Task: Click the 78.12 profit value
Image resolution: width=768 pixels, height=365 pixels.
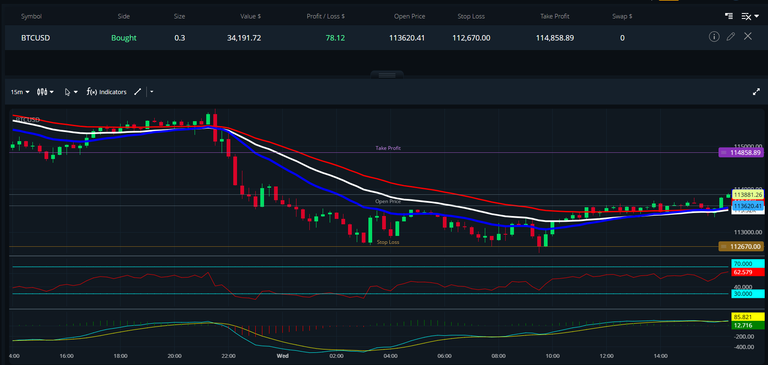Action: point(336,38)
